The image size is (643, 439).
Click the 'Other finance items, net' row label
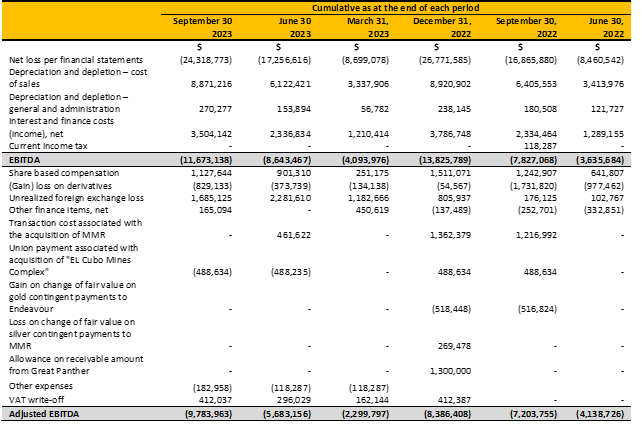[59, 210]
